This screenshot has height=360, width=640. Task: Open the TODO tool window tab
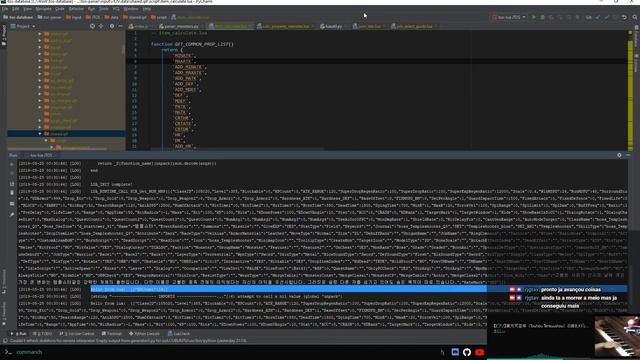coord(42,333)
